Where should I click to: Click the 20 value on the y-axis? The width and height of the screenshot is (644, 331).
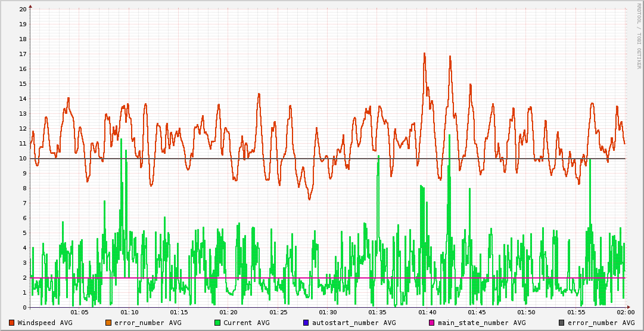tap(23, 10)
